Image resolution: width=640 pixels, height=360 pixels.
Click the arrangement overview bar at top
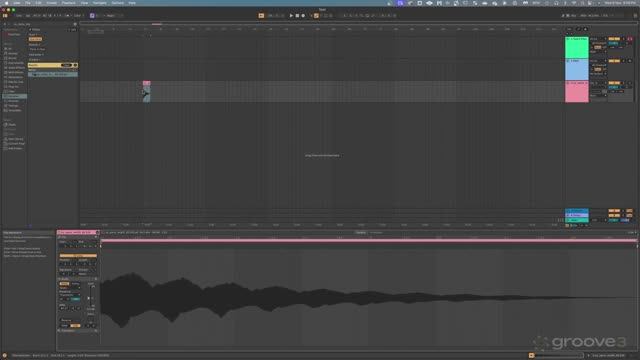pyautogui.click(x=322, y=24)
